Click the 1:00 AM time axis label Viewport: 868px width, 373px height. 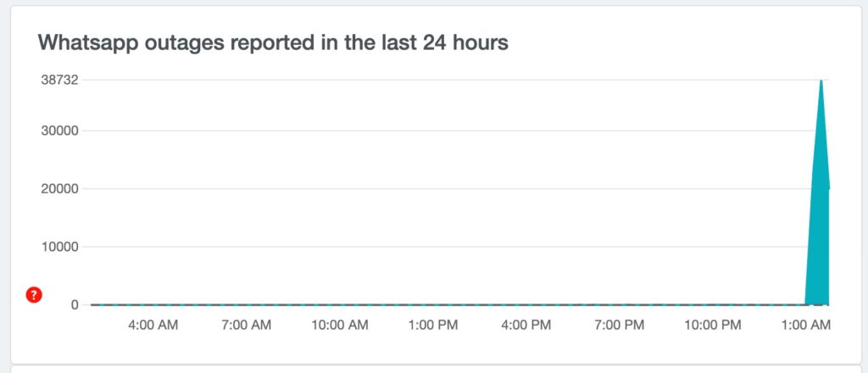tap(805, 326)
